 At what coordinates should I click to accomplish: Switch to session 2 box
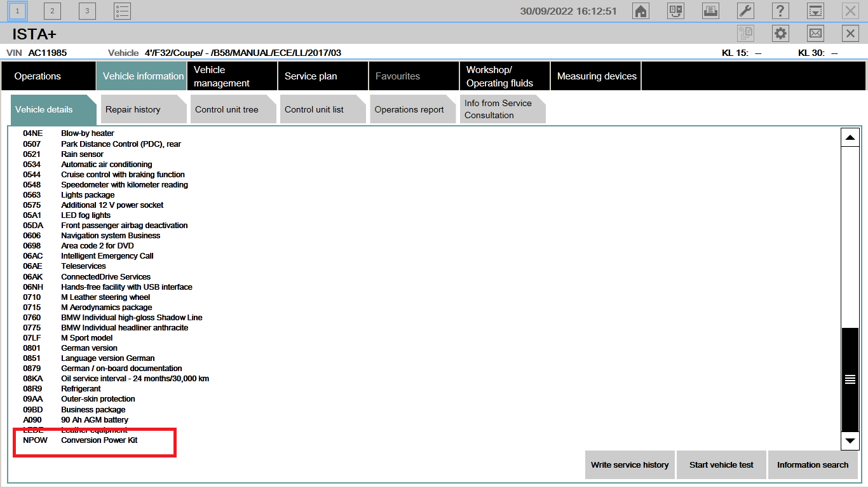[x=52, y=11]
